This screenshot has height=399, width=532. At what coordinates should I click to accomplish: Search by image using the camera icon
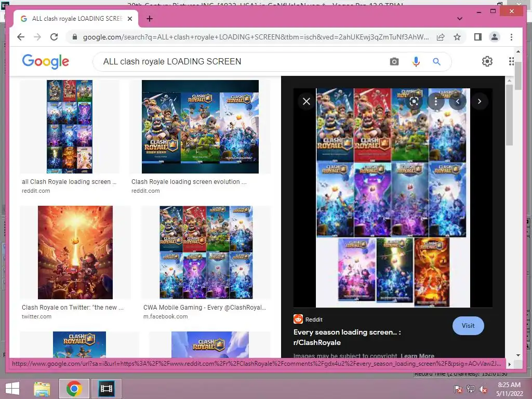click(x=394, y=62)
